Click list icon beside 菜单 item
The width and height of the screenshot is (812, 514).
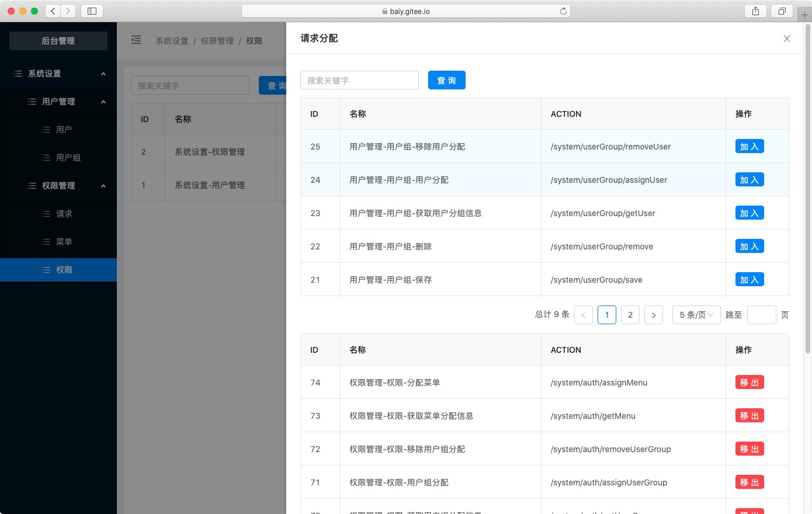tap(46, 242)
